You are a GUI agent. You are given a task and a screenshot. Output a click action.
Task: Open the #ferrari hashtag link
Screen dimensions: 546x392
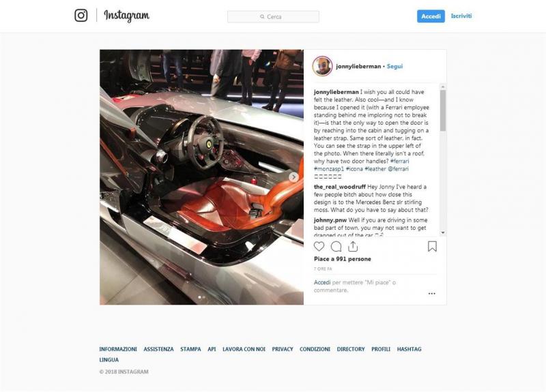(399, 161)
